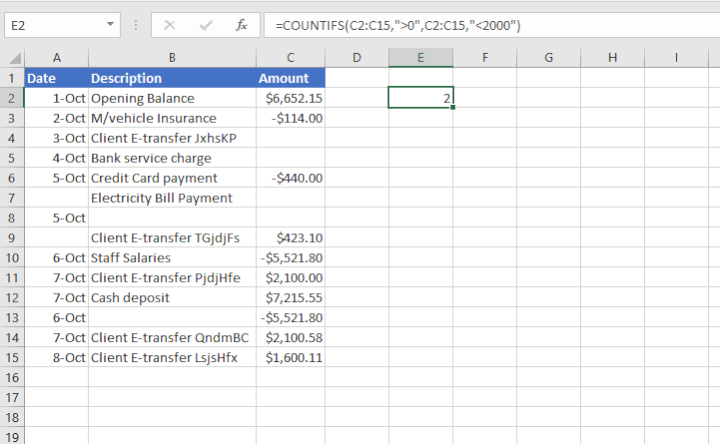This screenshot has width=720, height=444.
Task: Click the Electricity Bill Payment cell
Action: pyautogui.click(x=171, y=198)
